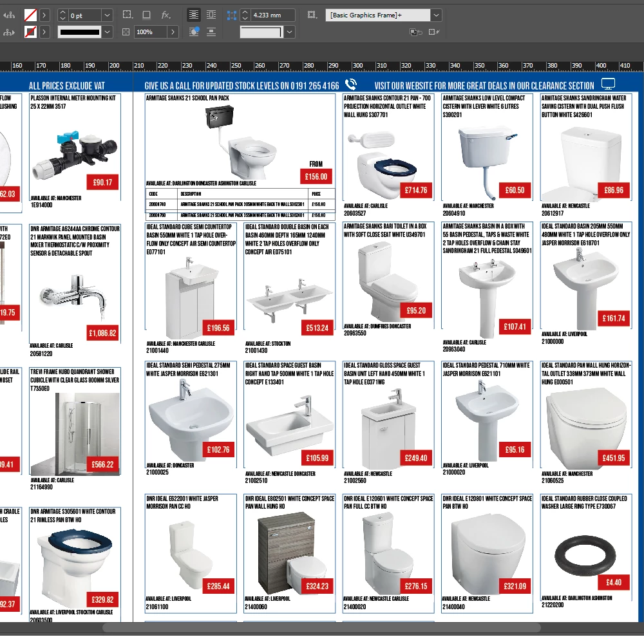The height and width of the screenshot is (644, 644).
Task: Click the Select Next Object icon
Action: tap(9, 32)
